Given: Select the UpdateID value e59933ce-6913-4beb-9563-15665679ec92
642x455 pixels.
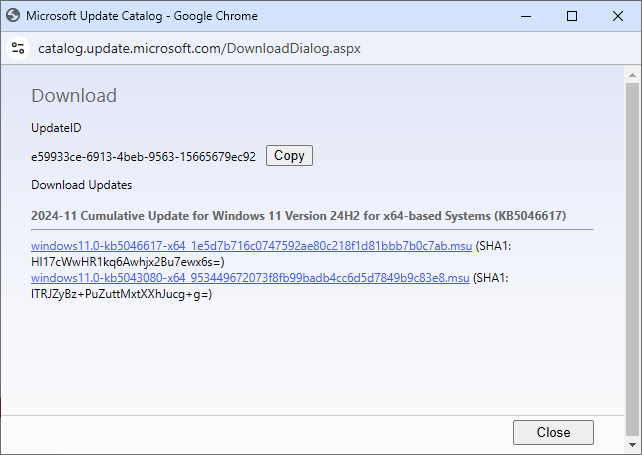Looking at the screenshot, I should [143, 156].
